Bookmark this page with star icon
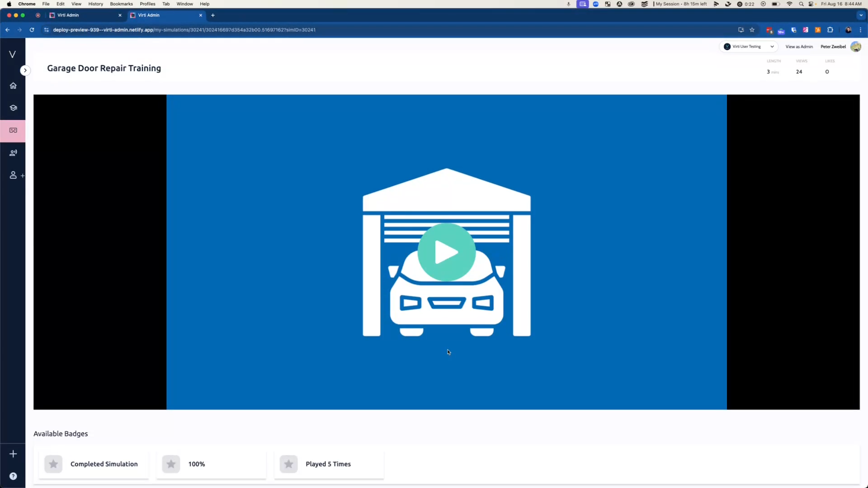 click(x=752, y=30)
